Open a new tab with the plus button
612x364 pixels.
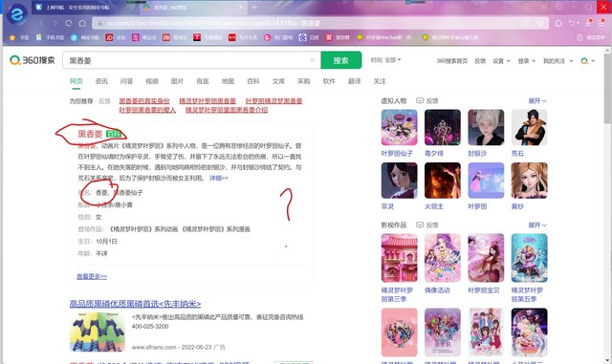pyautogui.click(x=254, y=8)
